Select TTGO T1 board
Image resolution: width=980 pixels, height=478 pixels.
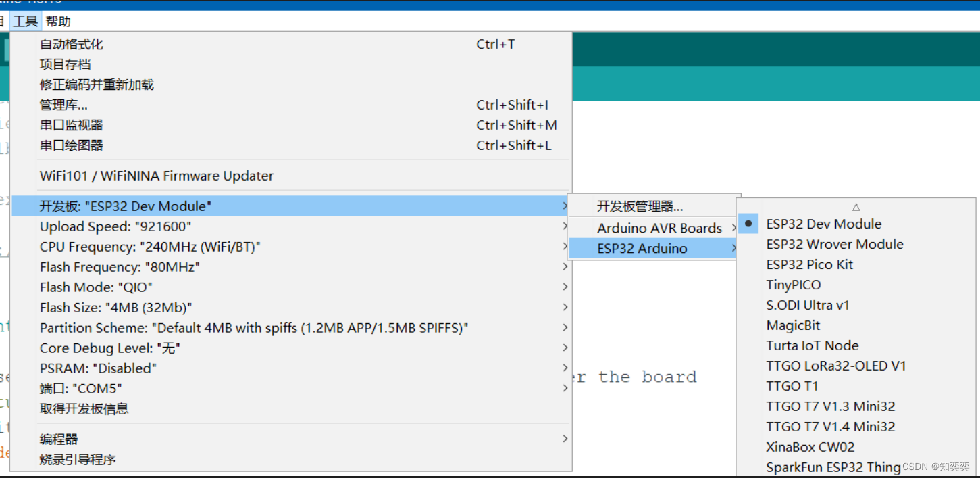856,386
